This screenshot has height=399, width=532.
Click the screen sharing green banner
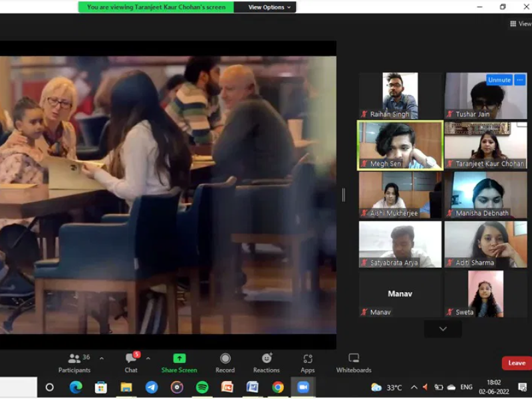click(x=156, y=7)
